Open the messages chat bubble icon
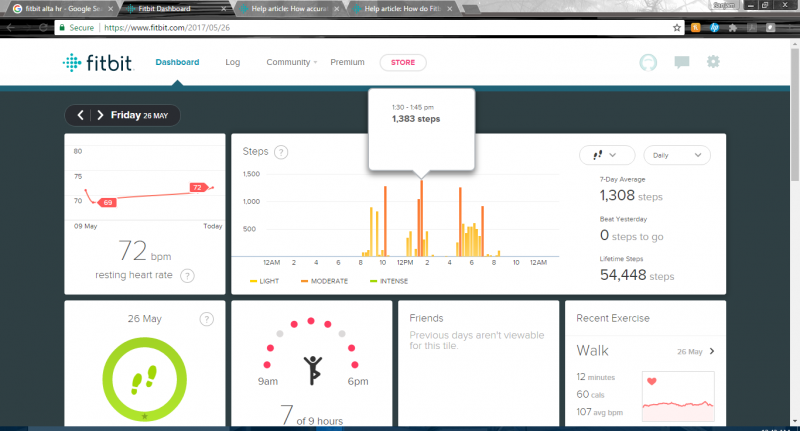Image resolution: width=800 pixels, height=431 pixels. pos(682,62)
